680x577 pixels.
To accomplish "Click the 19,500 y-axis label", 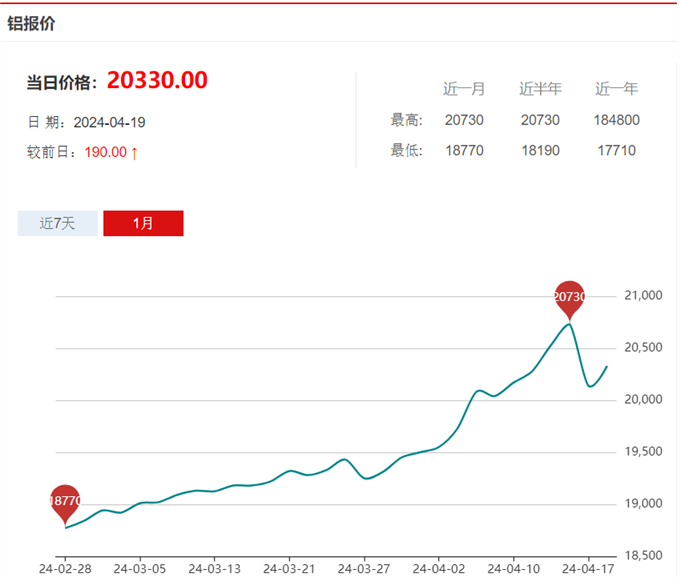I will click(x=643, y=452).
